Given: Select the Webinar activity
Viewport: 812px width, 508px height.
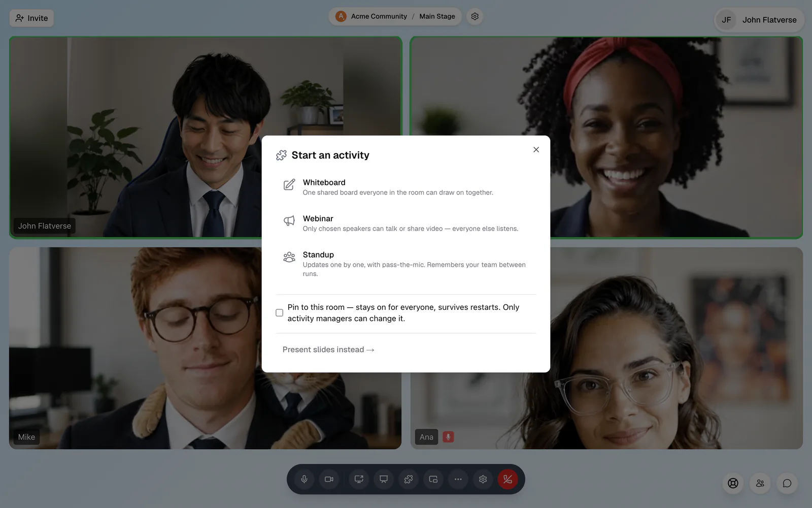Looking at the screenshot, I should click(x=406, y=223).
